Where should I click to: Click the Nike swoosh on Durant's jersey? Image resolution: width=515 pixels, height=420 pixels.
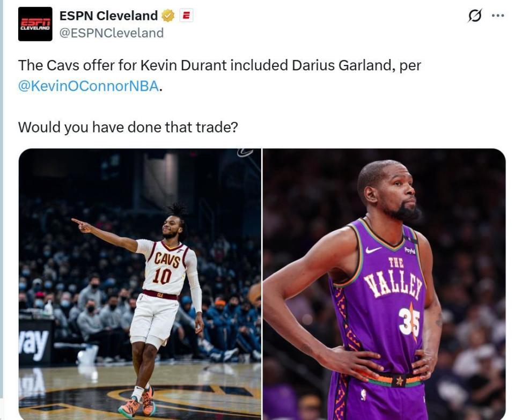click(x=373, y=250)
